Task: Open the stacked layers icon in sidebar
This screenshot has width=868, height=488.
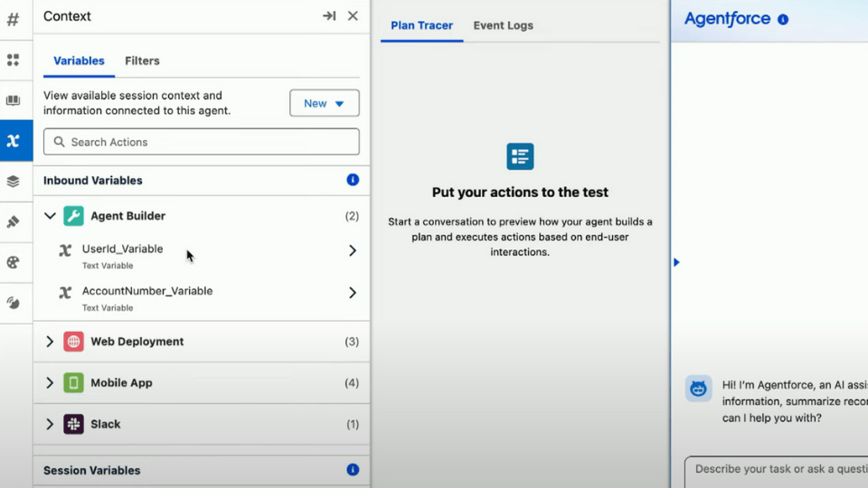Action: (13, 181)
